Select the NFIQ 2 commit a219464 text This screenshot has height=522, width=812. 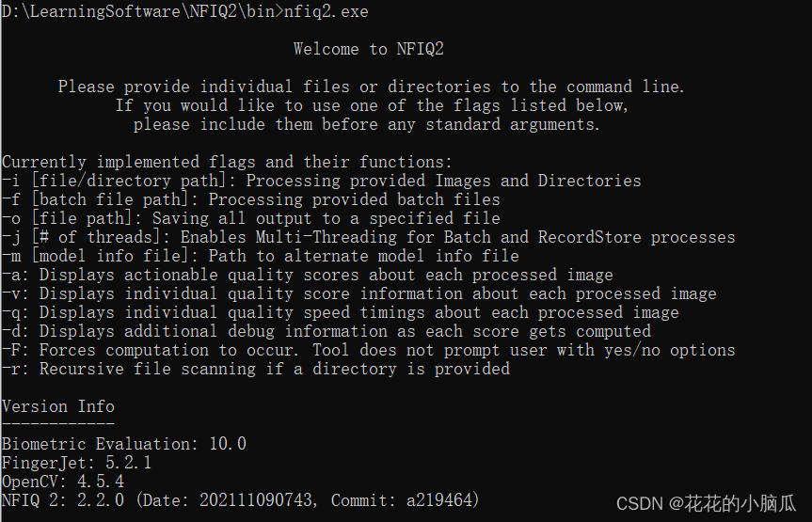pos(241,500)
